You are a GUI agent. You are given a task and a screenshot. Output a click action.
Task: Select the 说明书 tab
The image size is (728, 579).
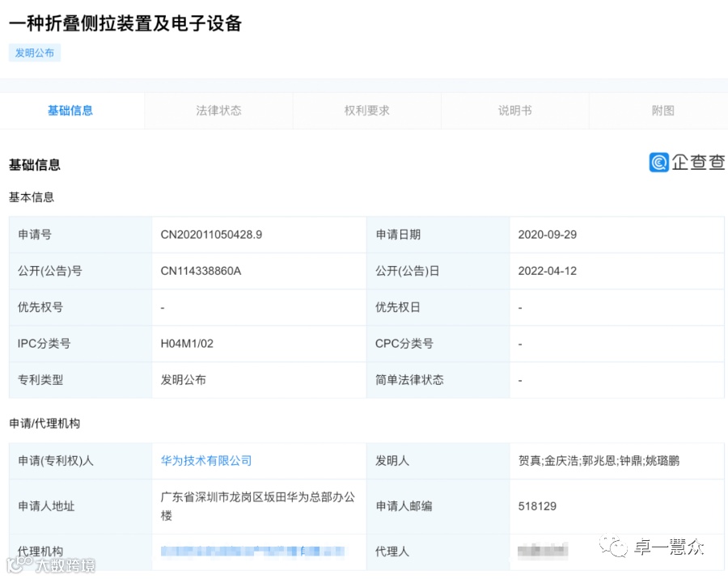tap(515, 111)
